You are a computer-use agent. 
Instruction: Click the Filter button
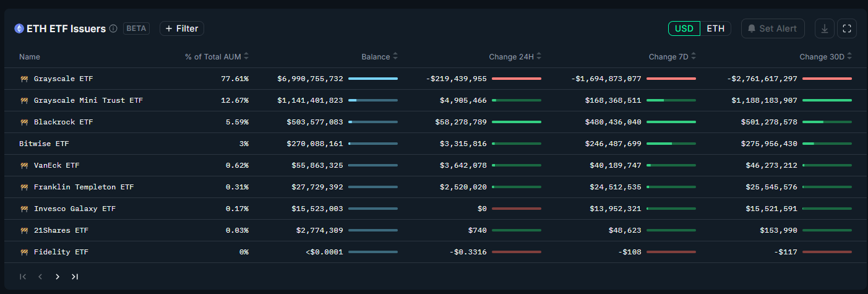click(182, 28)
